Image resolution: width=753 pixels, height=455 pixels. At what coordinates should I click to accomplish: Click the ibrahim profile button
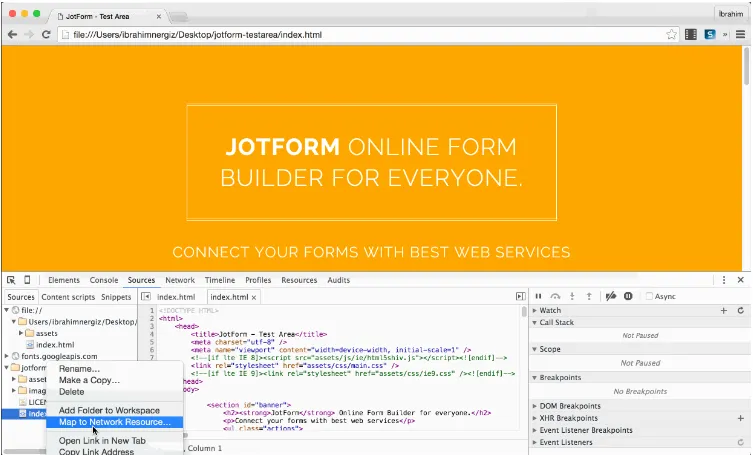click(731, 14)
